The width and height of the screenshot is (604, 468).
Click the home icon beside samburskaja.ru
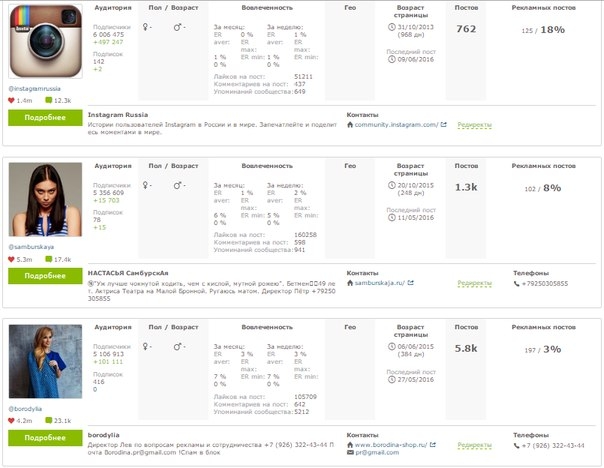[350, 283]
